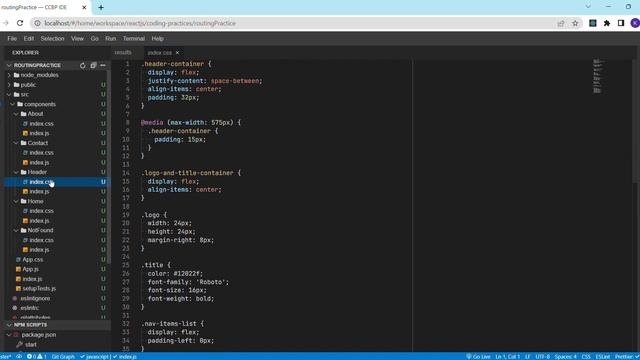Image resolution: width=640 pixels, height=360 pixels.
Task: Click the editor minimap preview
Action: [598, 77]
